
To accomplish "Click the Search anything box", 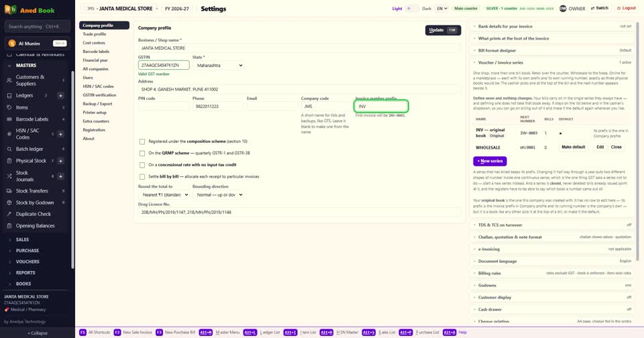I will (x=38, y=26).
